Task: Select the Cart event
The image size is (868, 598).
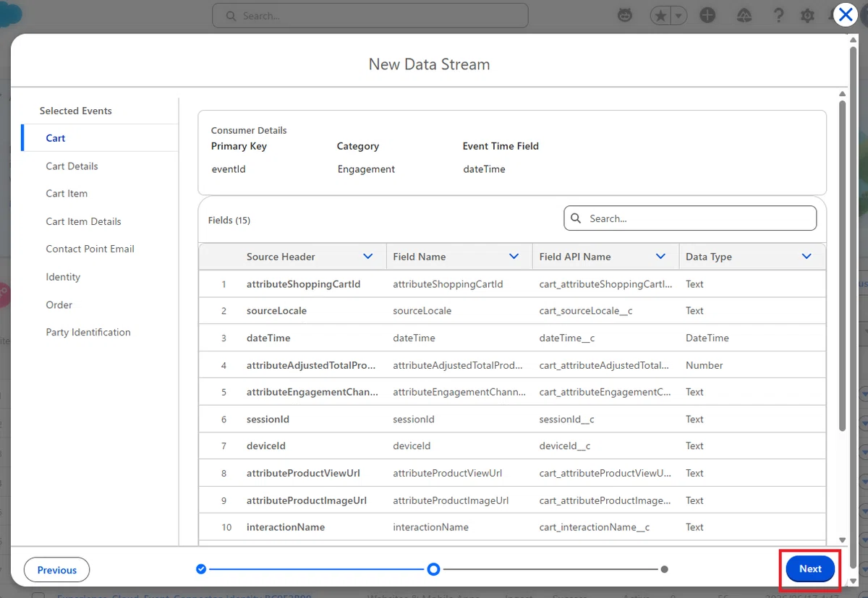Action: point(100,138)
